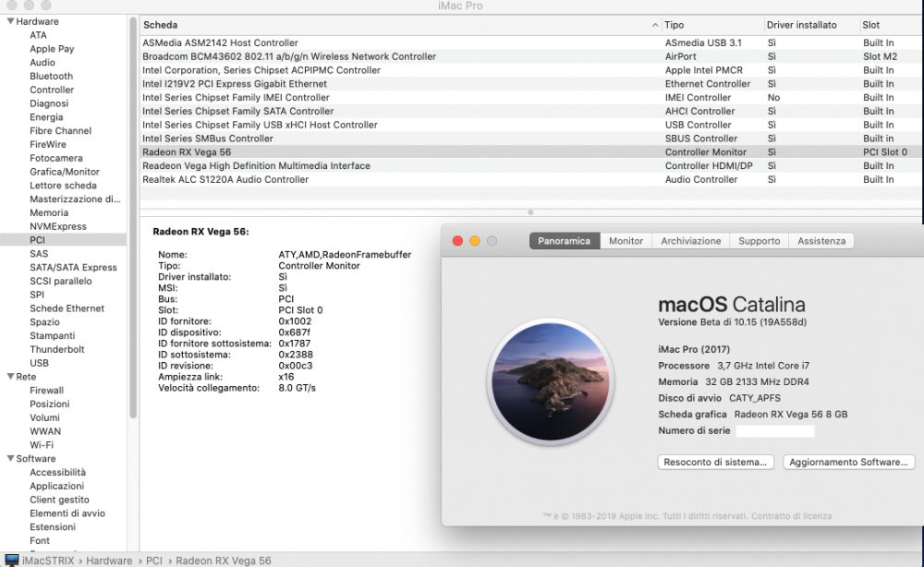Minimize the About This Mac window
The image size is (924, 567).
[474, 241]
